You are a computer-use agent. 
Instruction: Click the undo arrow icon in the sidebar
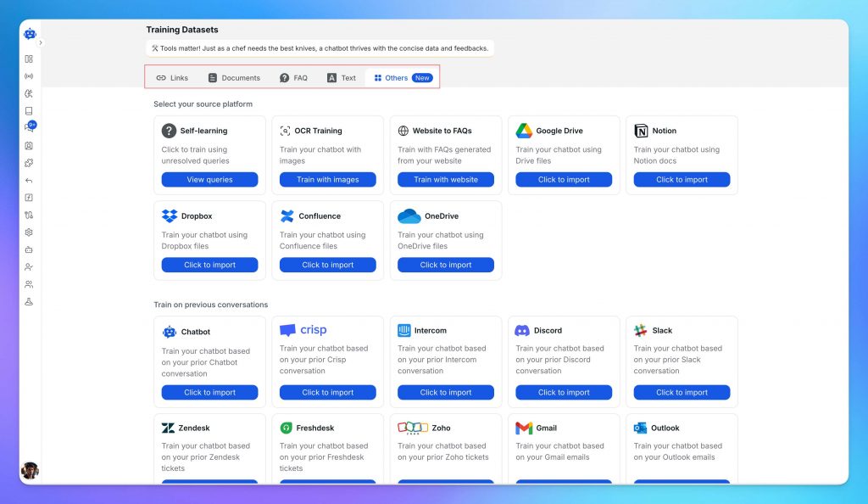click(29, 179)
